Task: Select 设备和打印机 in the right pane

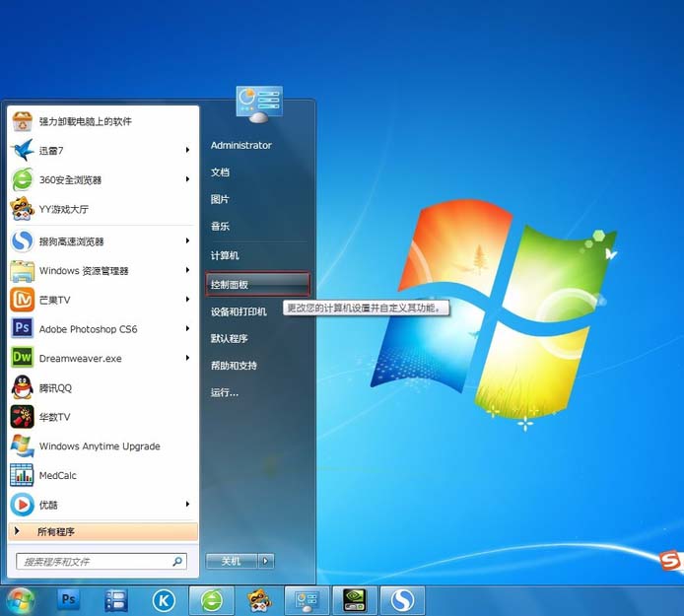Action: [x=239, y=311]
